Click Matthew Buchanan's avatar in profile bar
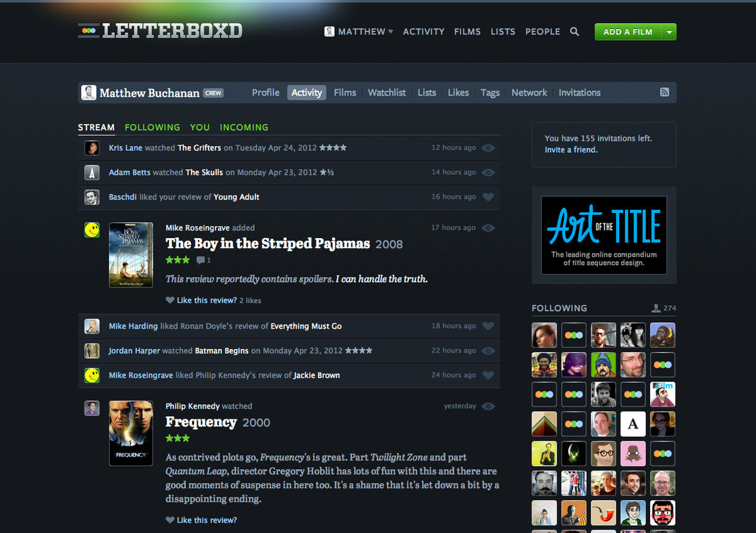The height and width of the screenshot is (533, 756). point(89,93)
